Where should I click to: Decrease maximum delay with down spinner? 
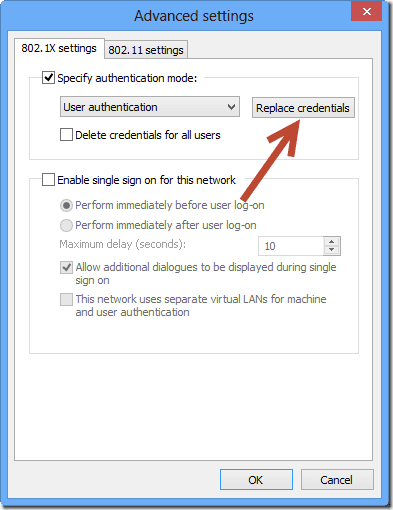332,250
